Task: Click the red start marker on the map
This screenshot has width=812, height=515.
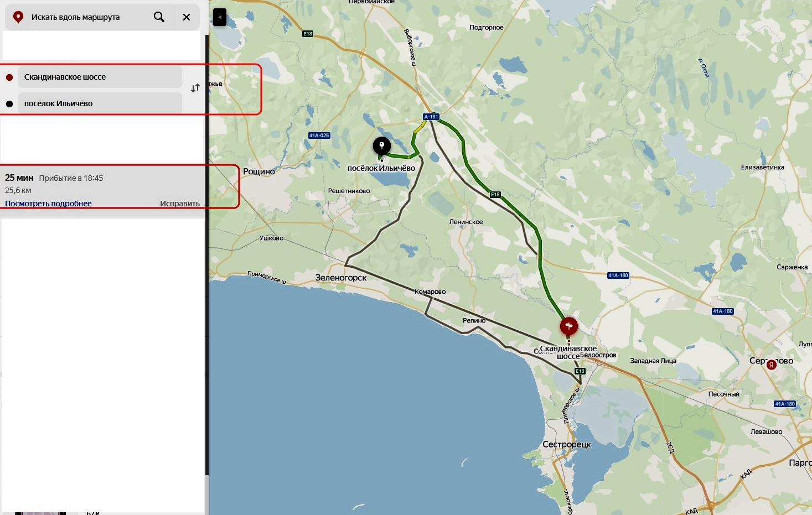Action: click(568, 326)
